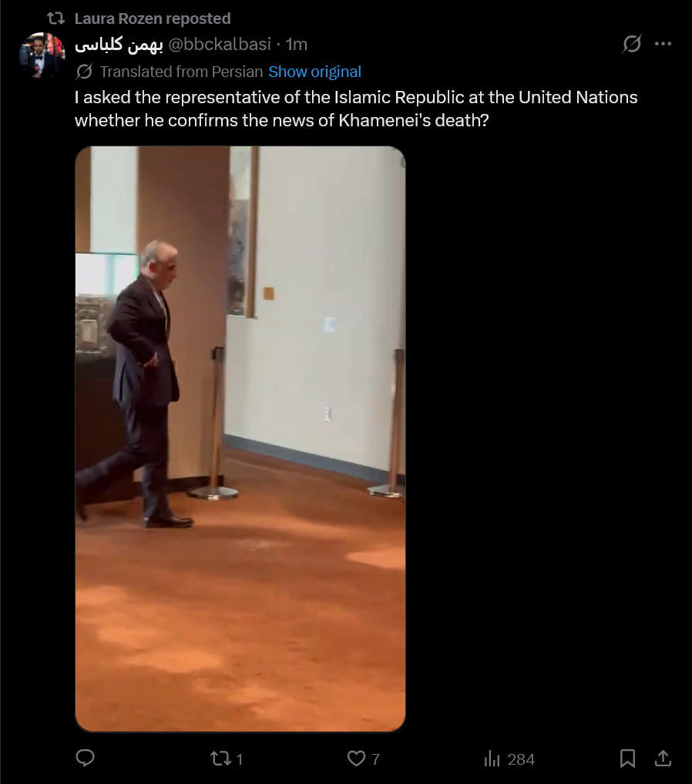Repost this tweet using the arrows icon
The width and height of the screenshot is (692, 784).
point(220,759)
